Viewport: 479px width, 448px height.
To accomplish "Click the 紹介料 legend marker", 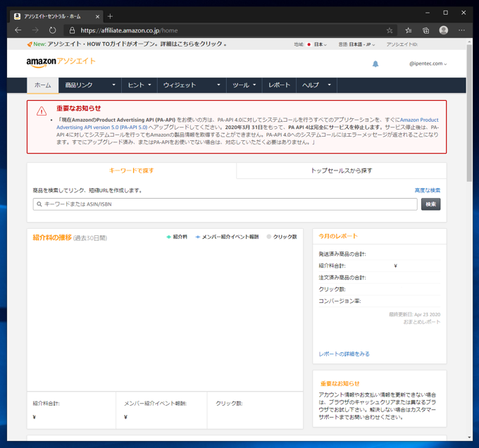I will (x=168, y=237).
